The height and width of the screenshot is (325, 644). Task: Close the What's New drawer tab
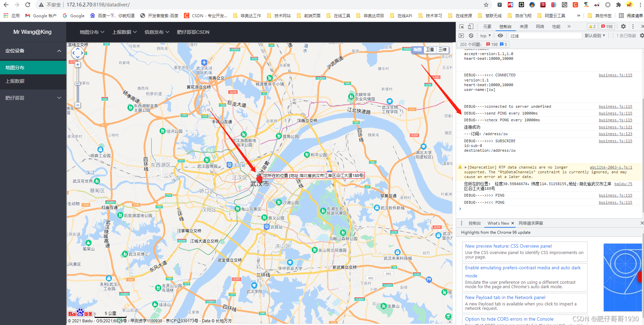(x=512, y=223)
